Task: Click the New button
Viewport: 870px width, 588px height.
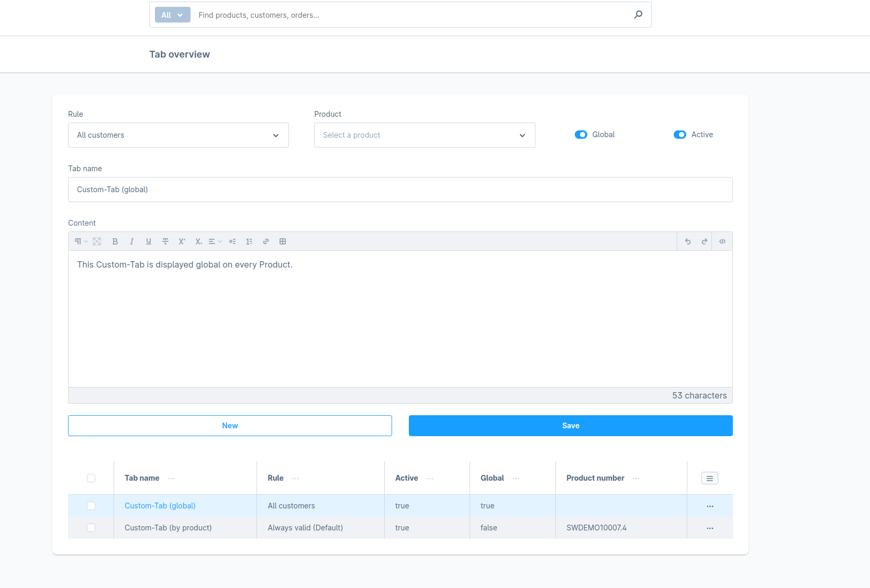Action: 230,426
